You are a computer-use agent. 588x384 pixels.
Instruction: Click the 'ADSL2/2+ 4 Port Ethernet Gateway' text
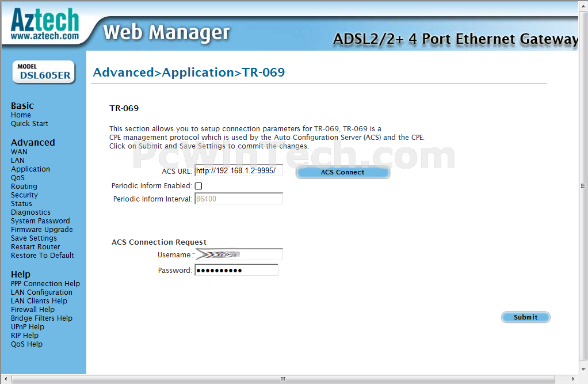[x=456, y=39]
